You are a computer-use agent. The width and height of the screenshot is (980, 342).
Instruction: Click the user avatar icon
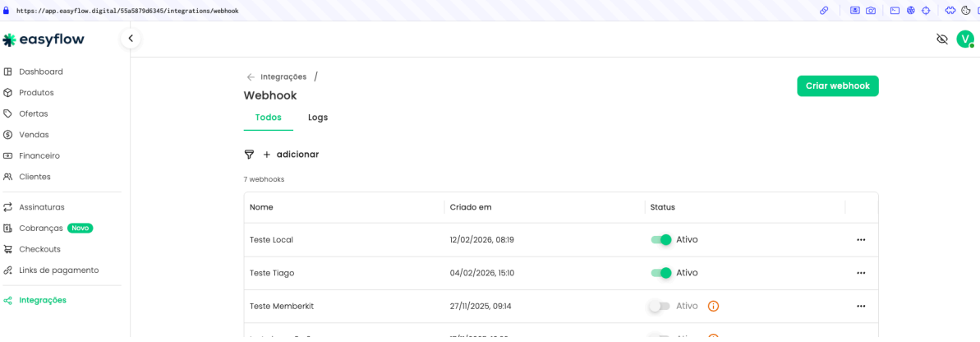point(964,39)
